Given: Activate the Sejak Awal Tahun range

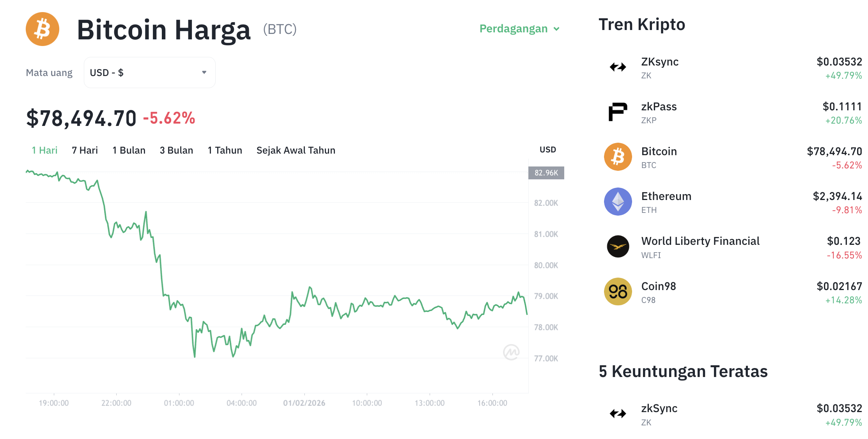Looking at the screenshot, I should pyautogui.click(x=296, y=150).
